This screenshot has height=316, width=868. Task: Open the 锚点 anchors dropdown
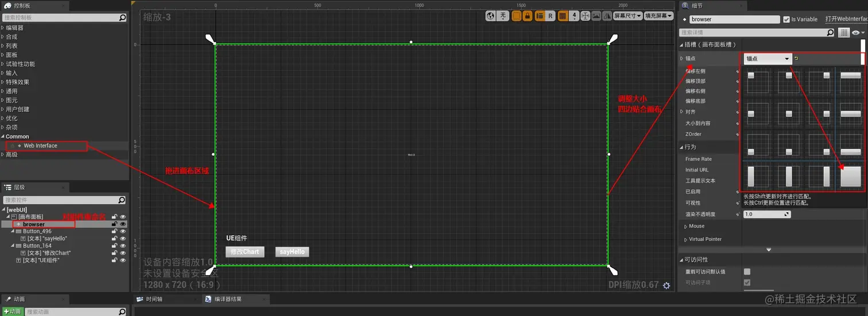[768, 58]
